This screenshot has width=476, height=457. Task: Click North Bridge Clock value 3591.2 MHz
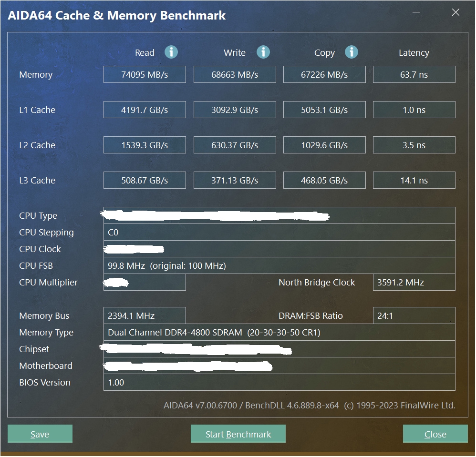point(414,282)
